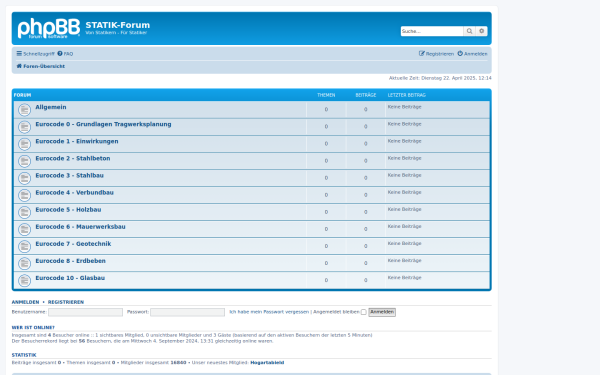This screenshot has width=600, height=375.
Task: Click the ANMELDEN heading link above login form
Action: coord(25,302)
